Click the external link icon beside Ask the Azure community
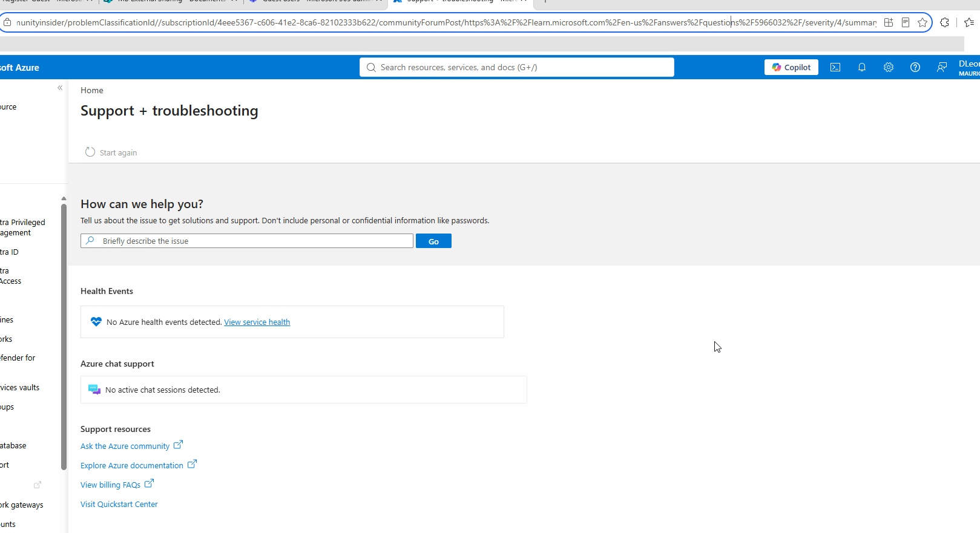 [178, 445]
